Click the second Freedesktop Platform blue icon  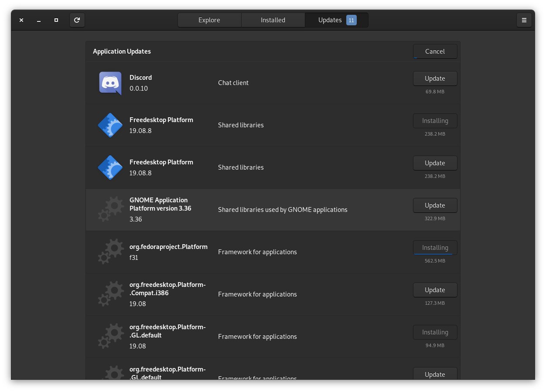point(110,167)
